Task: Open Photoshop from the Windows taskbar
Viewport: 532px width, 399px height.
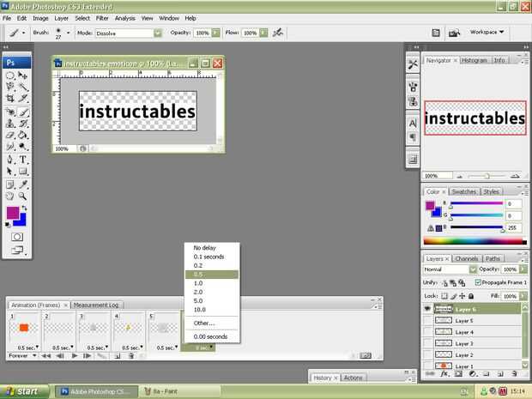Action: 96,391
